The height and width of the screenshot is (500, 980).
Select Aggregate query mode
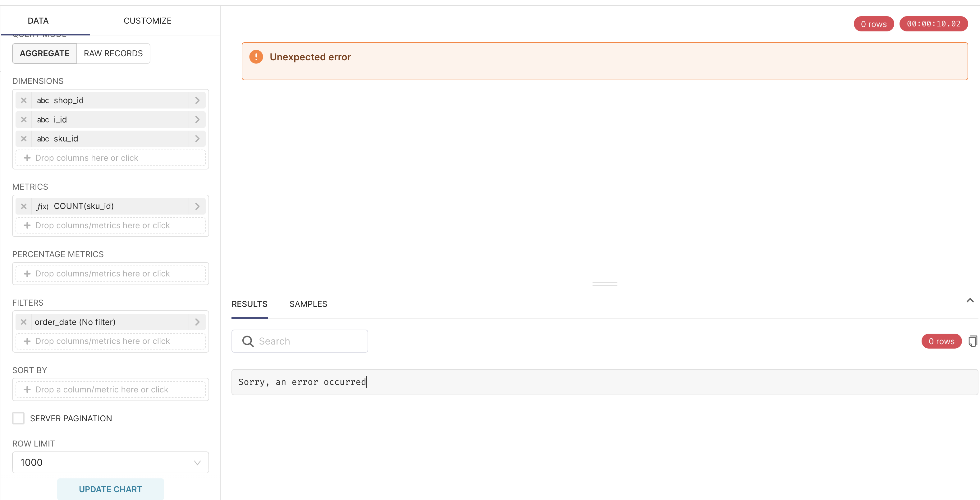(44, 53)
